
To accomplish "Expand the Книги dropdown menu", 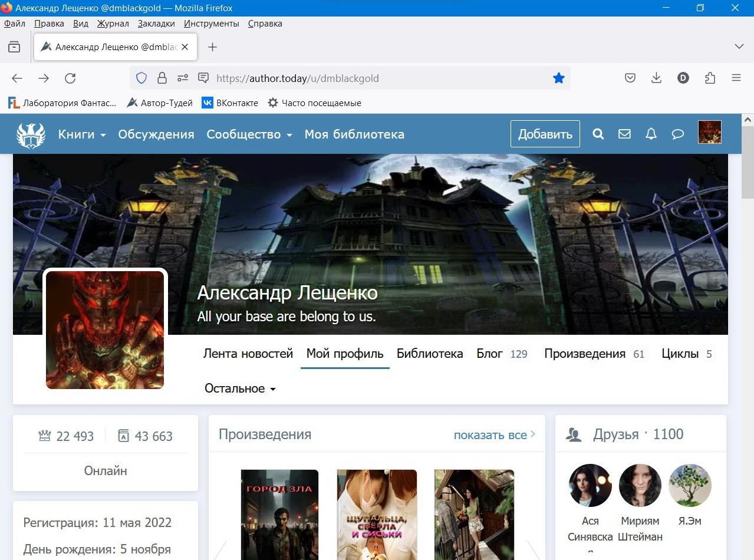I will 81,134.
